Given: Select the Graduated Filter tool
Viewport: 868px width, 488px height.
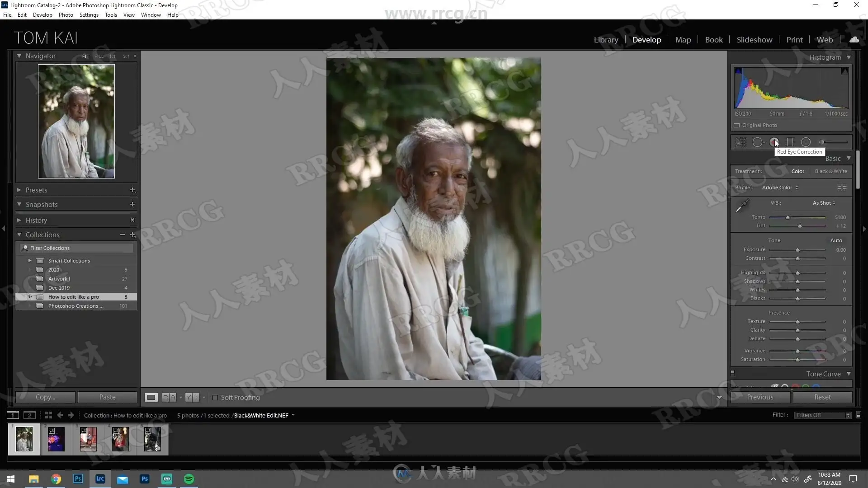Looking at the screenshot, I should (790, 142).
